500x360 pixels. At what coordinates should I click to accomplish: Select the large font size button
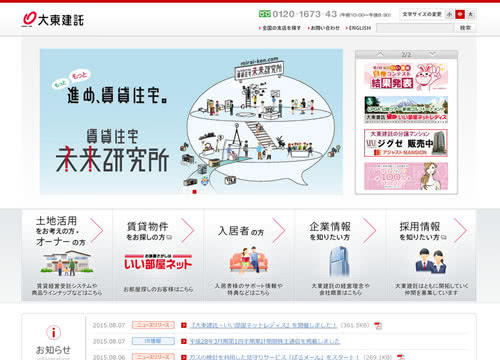point(470,14)
